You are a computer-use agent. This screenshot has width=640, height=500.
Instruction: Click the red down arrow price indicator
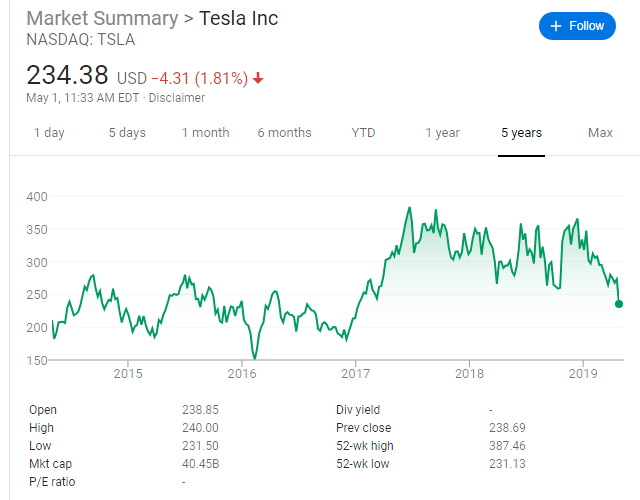(258, 78)
